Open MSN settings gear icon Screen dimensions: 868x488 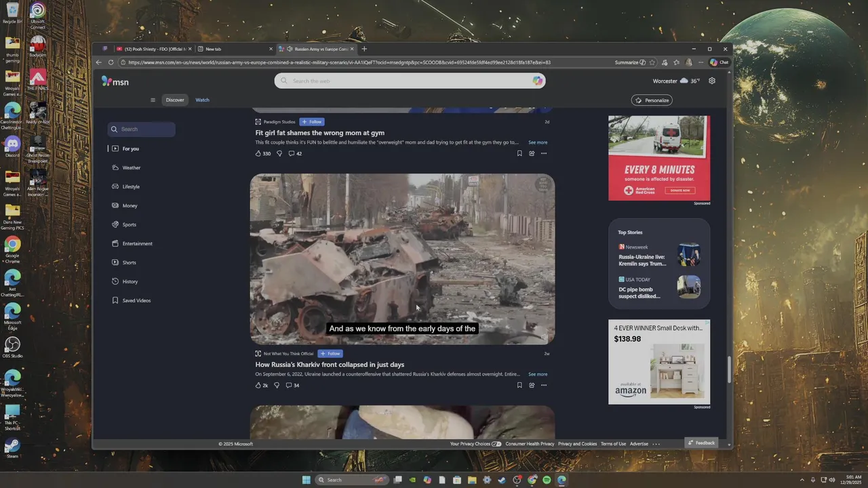(x=711, y=81)
